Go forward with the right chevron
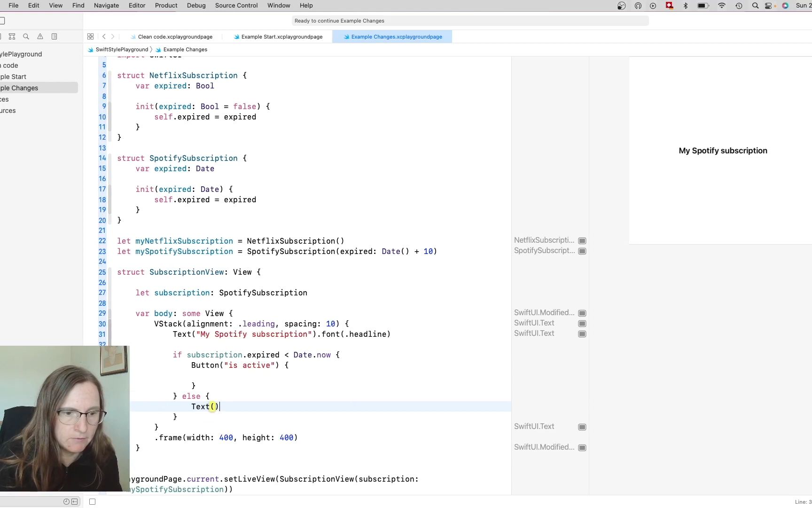Screen dimensions: 812x508 [113, 37]
